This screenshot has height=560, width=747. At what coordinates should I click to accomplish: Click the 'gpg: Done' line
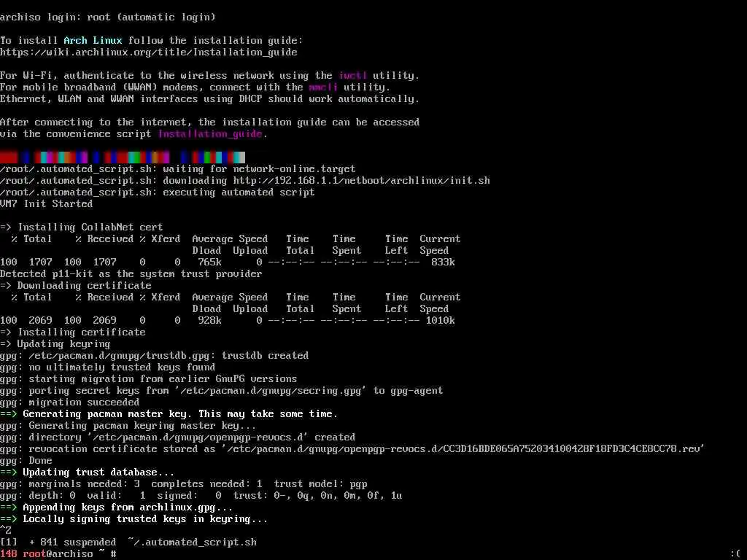pos(26,461)
